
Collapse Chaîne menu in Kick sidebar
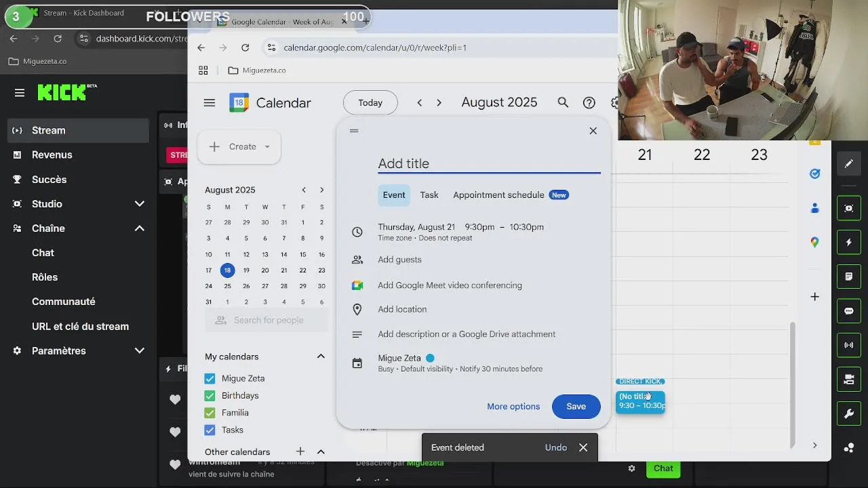[x=140, y=228]
